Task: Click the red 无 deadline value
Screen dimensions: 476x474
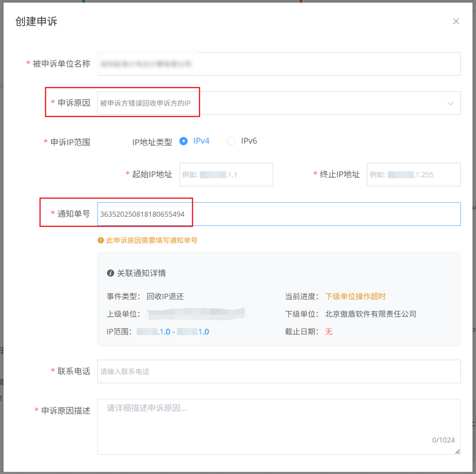Action: (x=329, y=332)
